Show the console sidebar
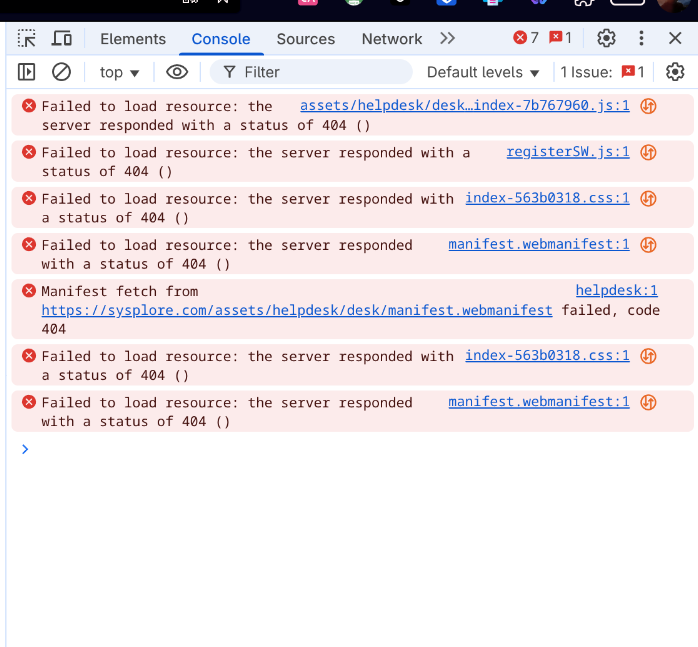The width and height of the screenshot is (698, 647). (26, 72)
